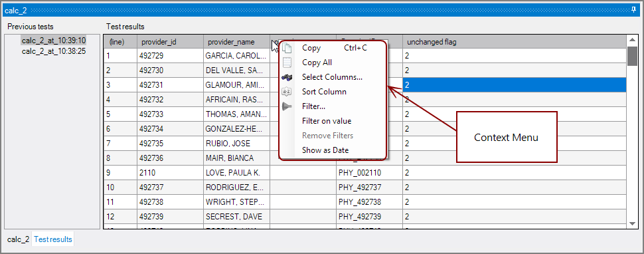Switch to the Test results tab

(53, 239)
